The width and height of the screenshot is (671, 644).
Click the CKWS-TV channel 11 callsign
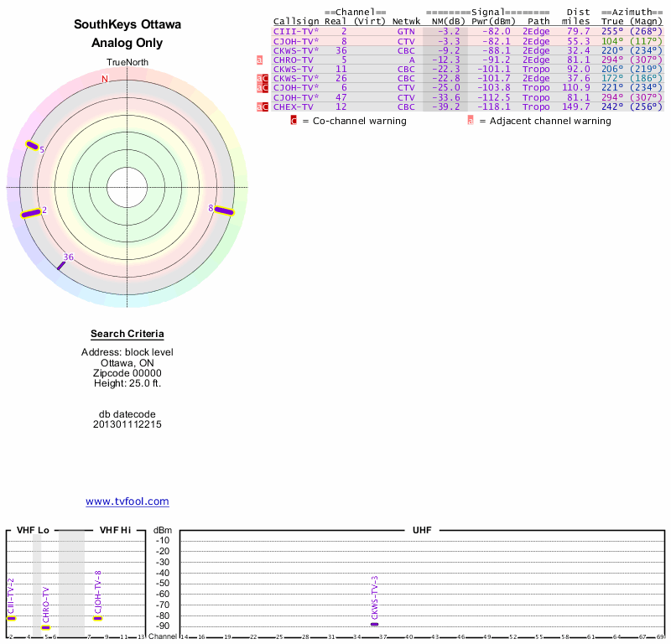(293, 69)
